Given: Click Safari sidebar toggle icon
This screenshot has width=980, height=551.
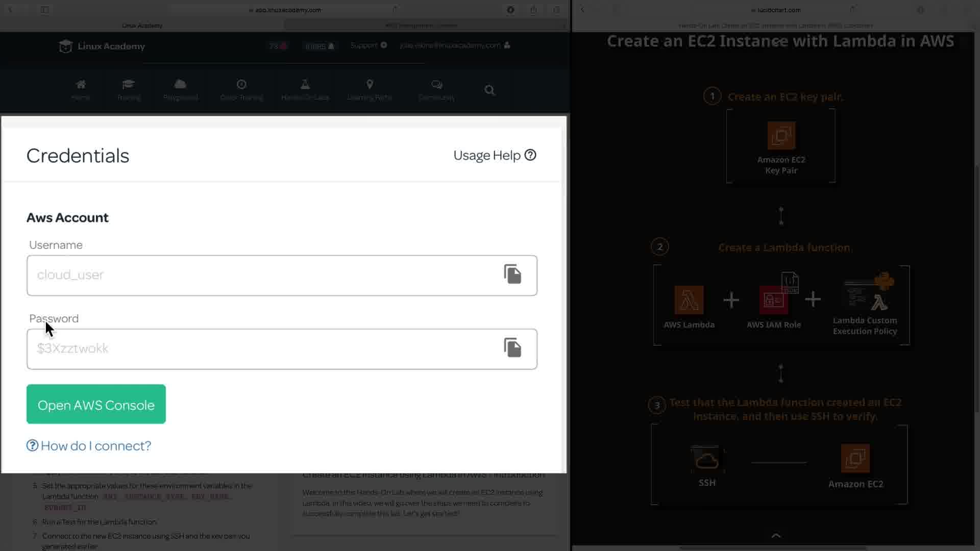Looking at the screenshot, I should tap(45, 10).
